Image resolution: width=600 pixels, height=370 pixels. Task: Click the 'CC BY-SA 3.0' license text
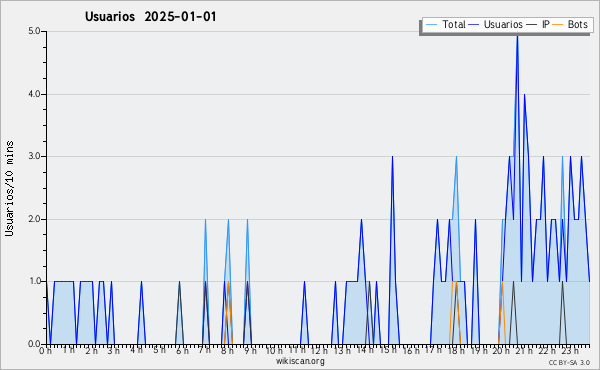click(569, 362)
